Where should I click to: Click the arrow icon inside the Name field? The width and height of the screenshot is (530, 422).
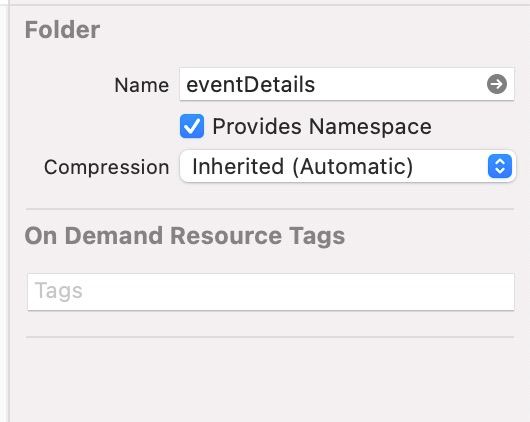point(497,84)
